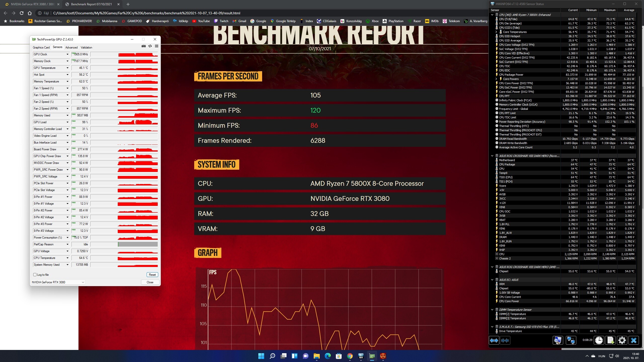Enable the Log to file checkbox
Image resolution: width=644 pixels, height=362 pixels.
pos(35,275)
